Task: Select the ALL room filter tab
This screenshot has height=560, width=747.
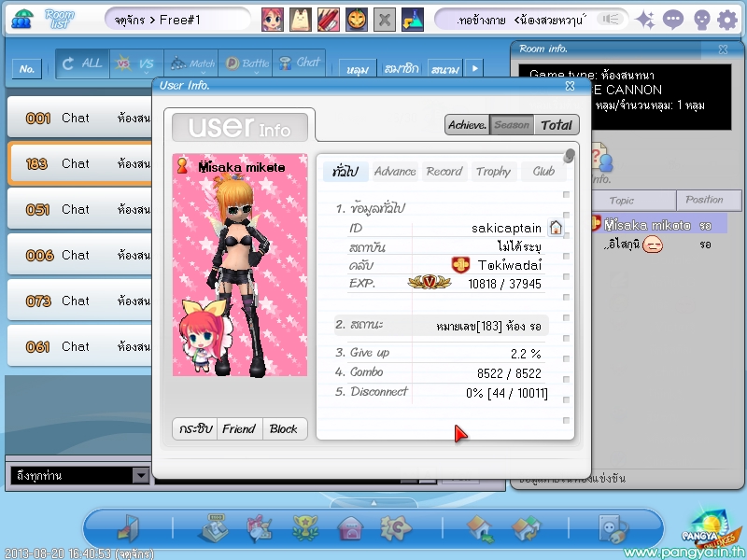Action: (x=82, y=63)
